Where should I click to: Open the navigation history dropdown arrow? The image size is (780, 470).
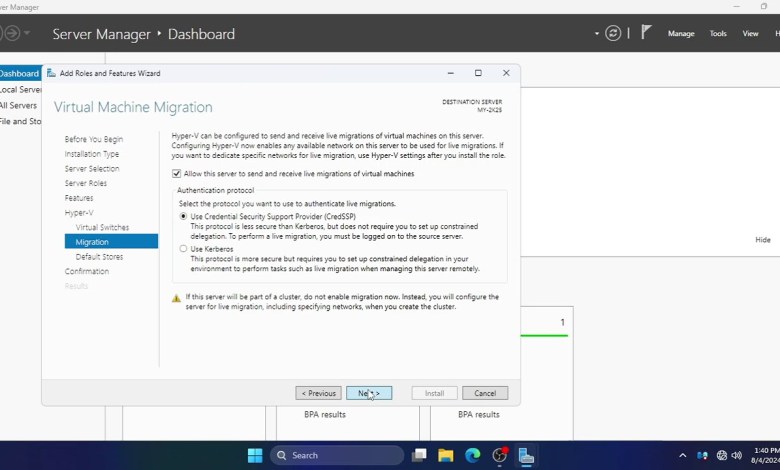27,33
